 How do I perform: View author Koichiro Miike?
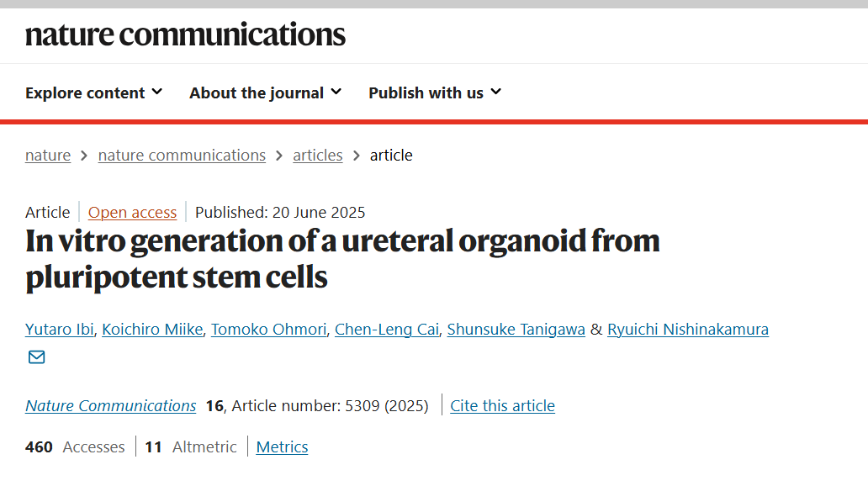click(x=152, y=330)
